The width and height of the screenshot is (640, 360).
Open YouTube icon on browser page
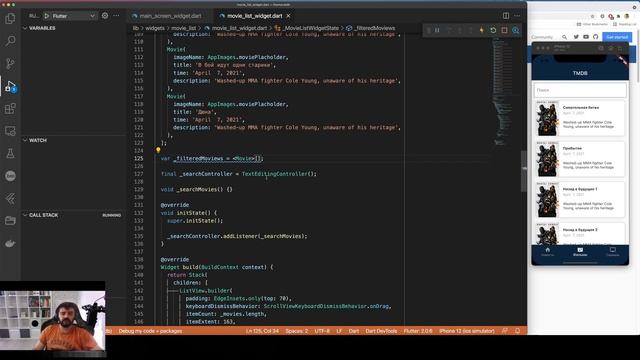586,37
